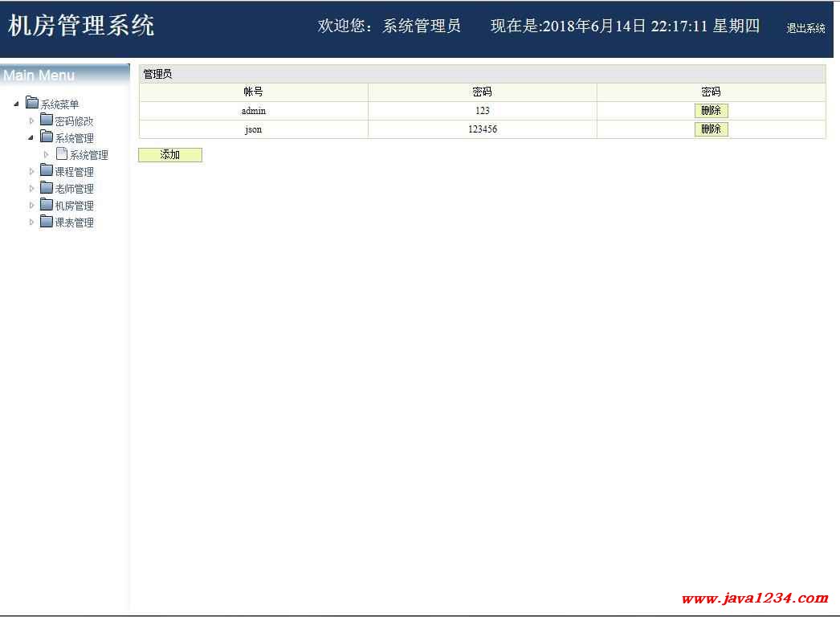Expand the 课程管理 tree node arrow
Image resolution: width=840 pixels, height=617 pixels.
click(32, 171)
